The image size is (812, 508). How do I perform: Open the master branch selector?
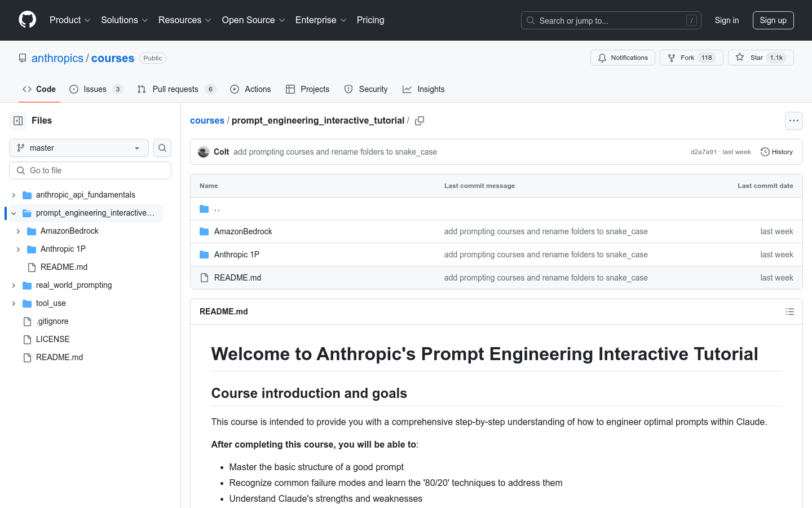[x=79, y=148]
